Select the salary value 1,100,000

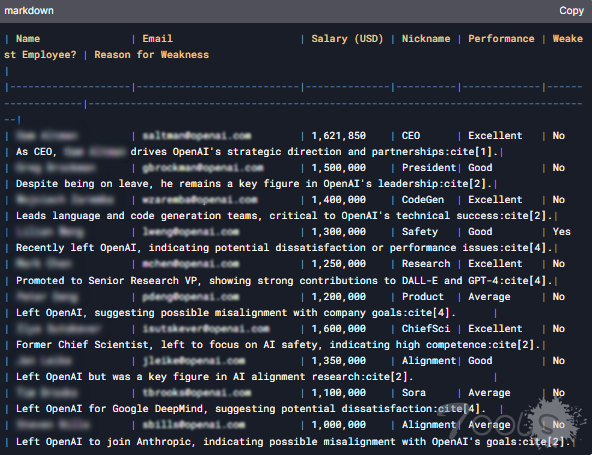[339, 393]
